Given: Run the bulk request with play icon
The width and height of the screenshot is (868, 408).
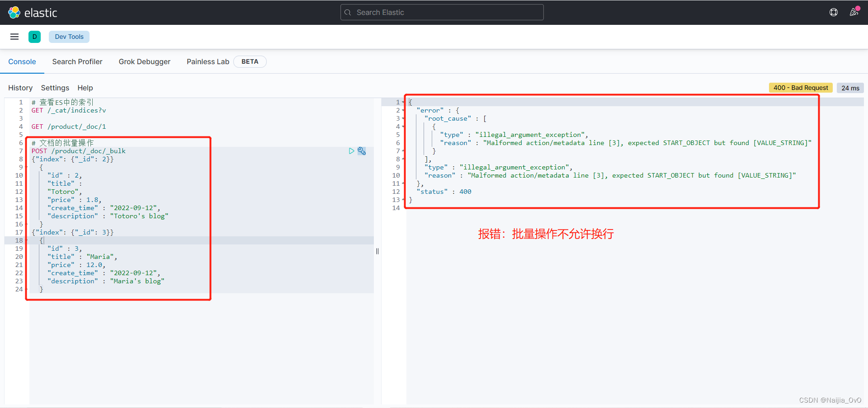Looking at the screenshot, I should [351, 151].
